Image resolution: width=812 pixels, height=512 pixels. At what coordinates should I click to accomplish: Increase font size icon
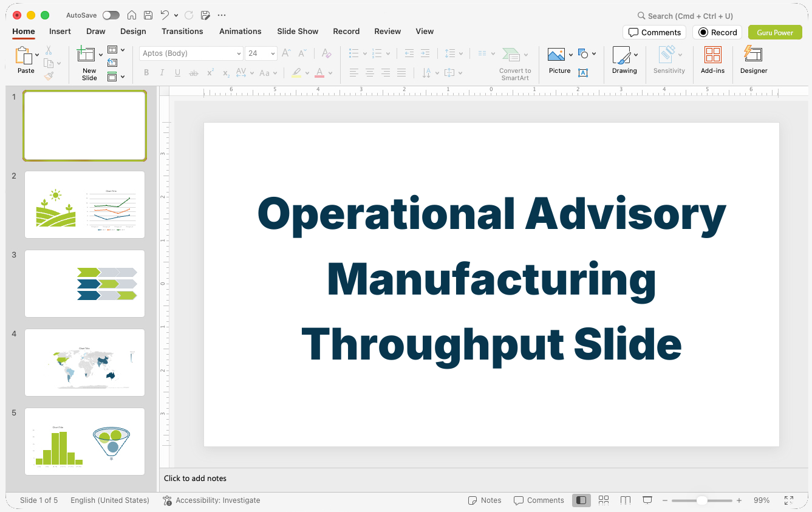coord(286,53)
